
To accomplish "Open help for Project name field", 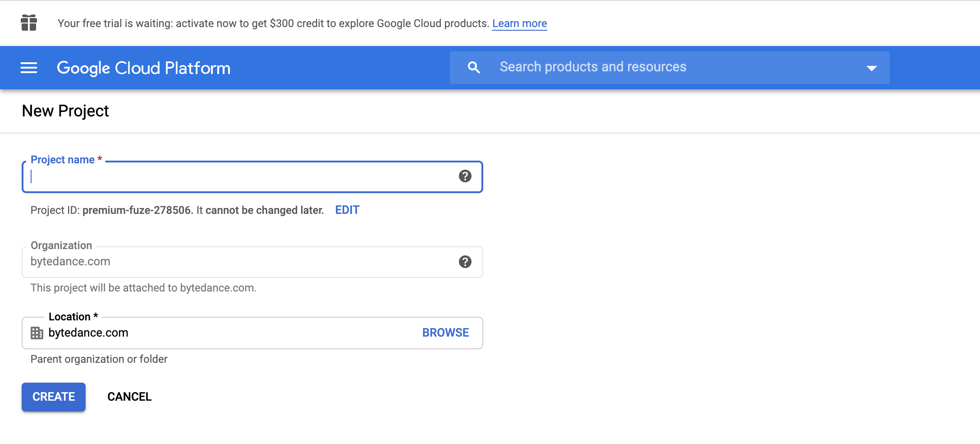I will point(465,176).
